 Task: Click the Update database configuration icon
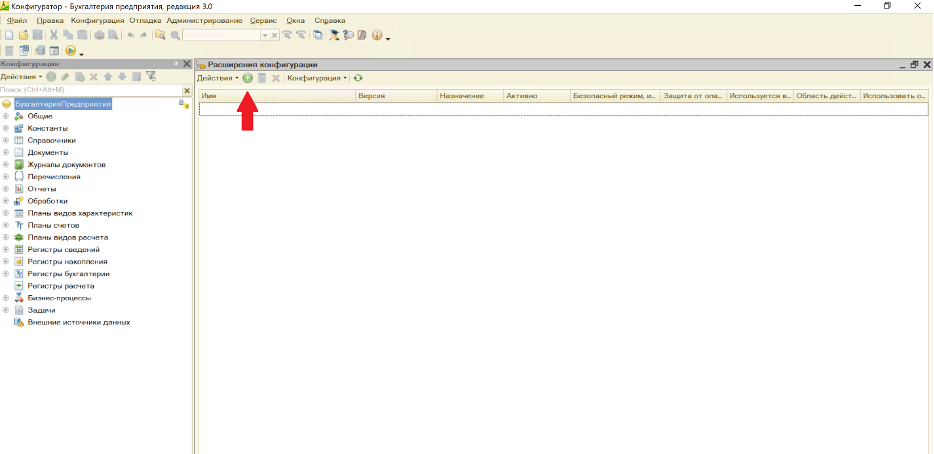(40, 51)
